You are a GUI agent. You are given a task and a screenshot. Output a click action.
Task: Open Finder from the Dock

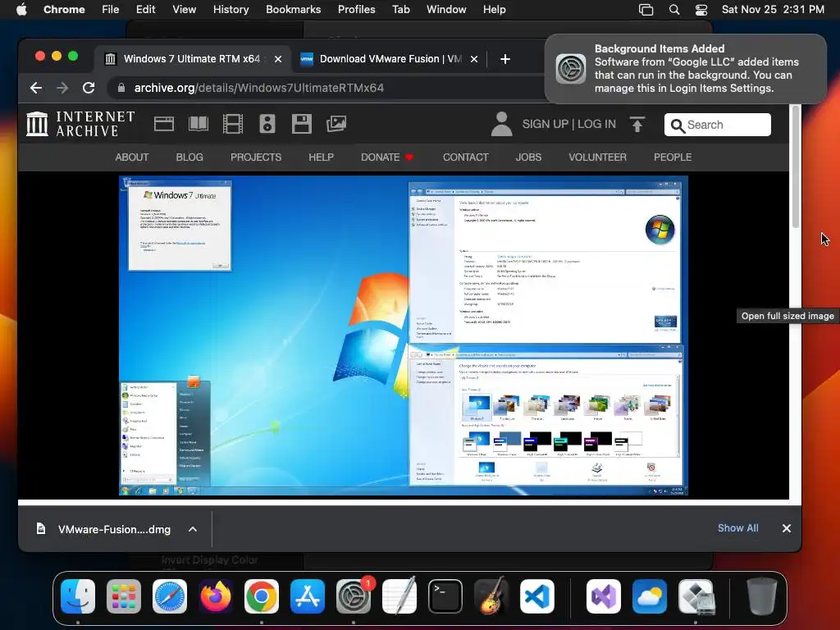pyautogui.click(x=78, y=596)
